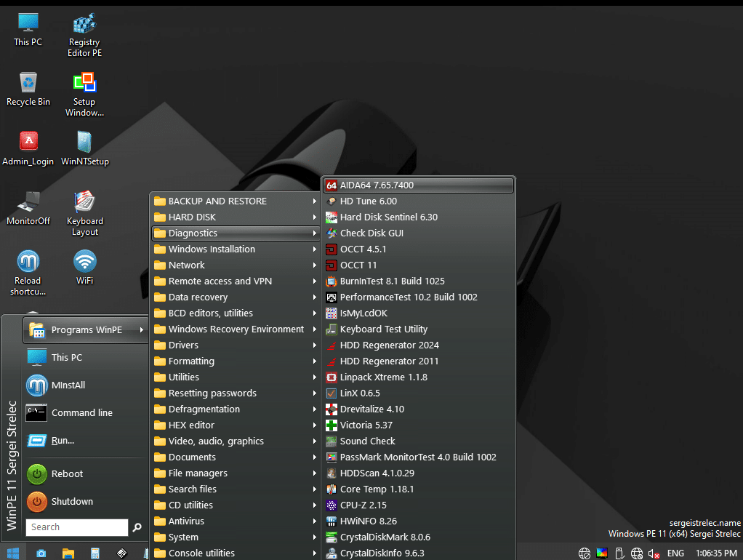Viewport: 743px width, 560px height.
Task: Open the Video, audio, graphics folder
Action: tap(235, 441)
